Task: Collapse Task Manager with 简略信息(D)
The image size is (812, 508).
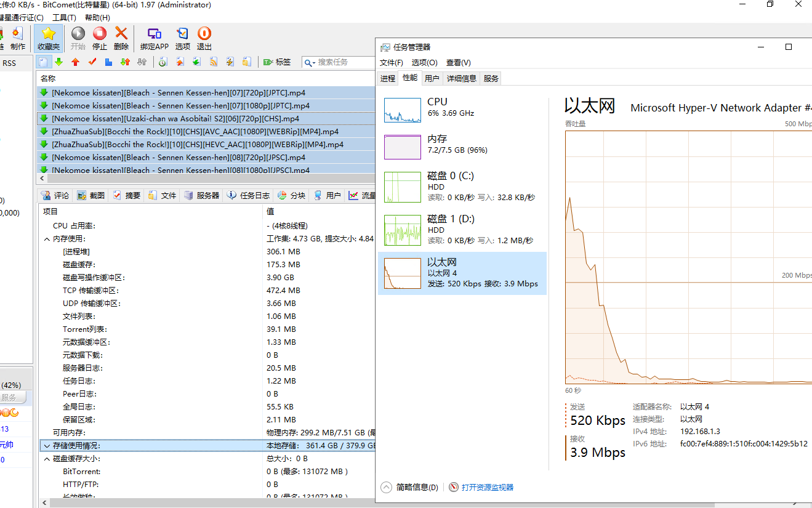Action: pos(410,487)
